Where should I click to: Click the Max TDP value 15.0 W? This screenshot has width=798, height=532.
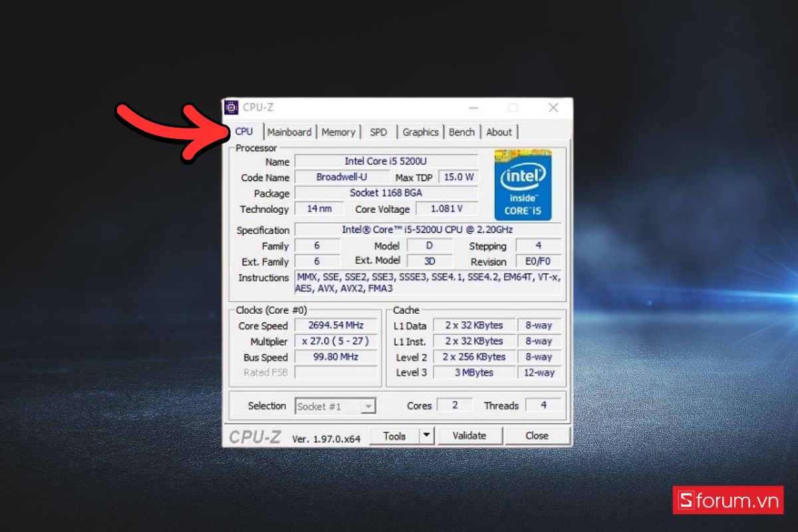click(459, 178)
